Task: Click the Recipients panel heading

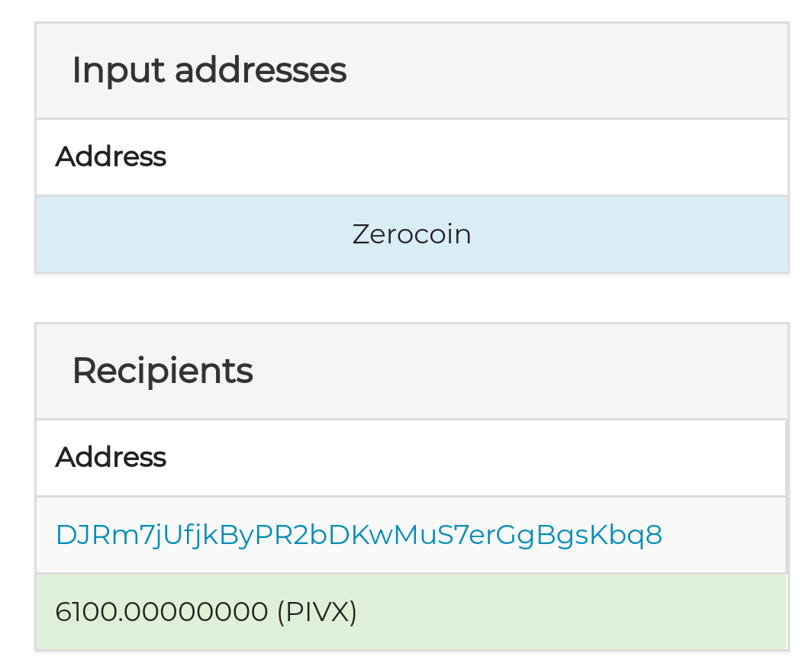Action: click(162, 371)
